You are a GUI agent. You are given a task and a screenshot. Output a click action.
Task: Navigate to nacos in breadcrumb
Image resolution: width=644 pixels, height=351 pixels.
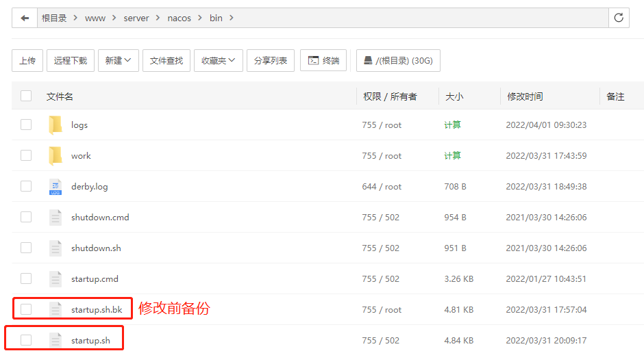pyautogui.click(x=179, y=18)
